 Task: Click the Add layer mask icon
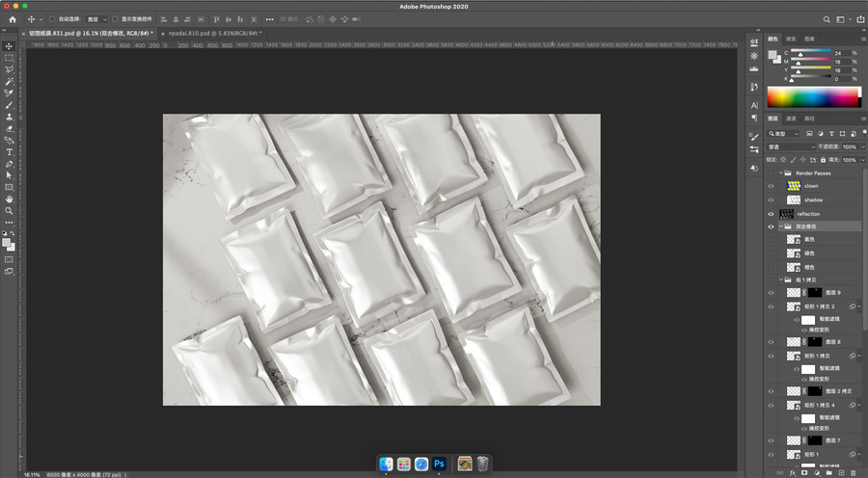804,473
